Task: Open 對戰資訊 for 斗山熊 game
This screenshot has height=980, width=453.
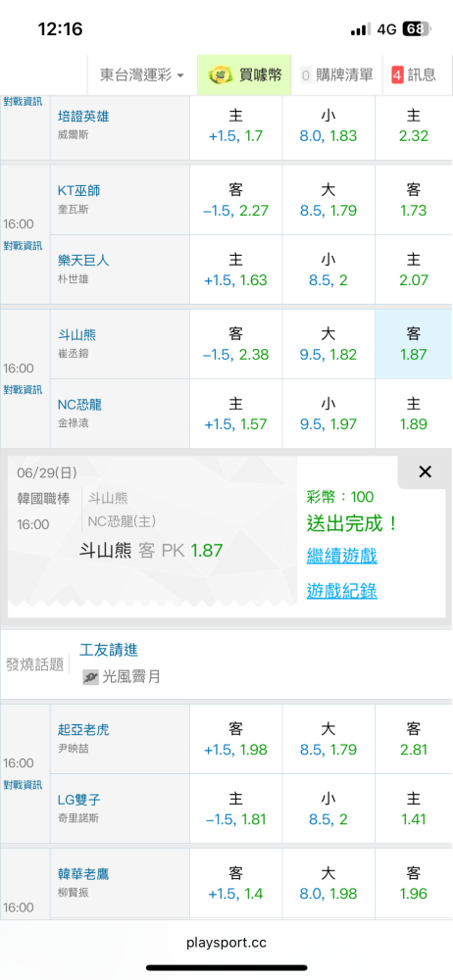Action: tap(24, 389)
